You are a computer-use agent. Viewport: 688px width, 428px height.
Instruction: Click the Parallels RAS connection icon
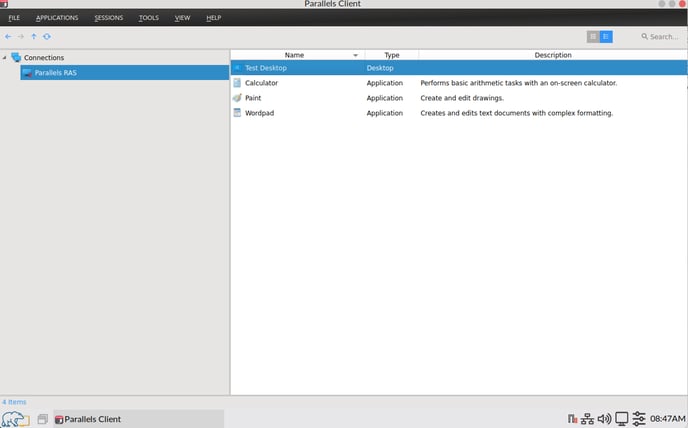pyautogui.click(x=27, y=73)
